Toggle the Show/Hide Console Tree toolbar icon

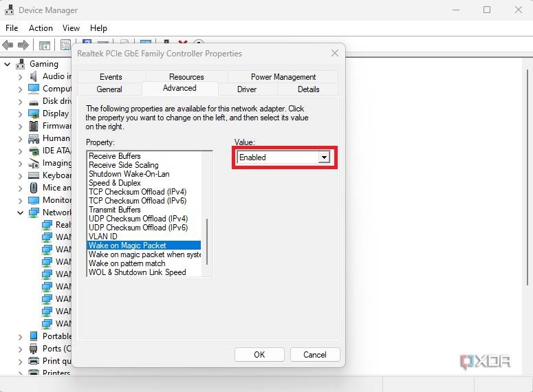(x=45, y=45)
